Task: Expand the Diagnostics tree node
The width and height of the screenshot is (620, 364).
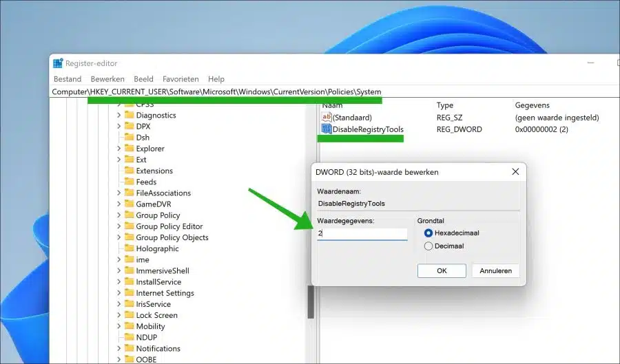Action: [119, 115]
